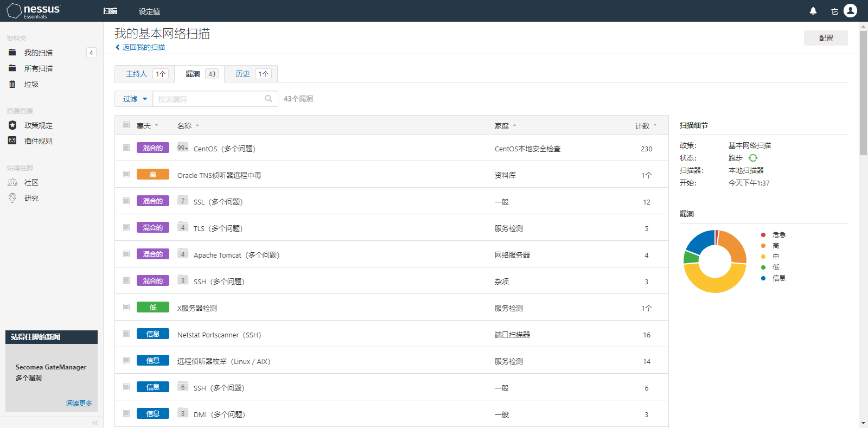Click the SSL group folder icon showing 7
Image resolution: width=868 pixels, height=428 pixels.
183,200
